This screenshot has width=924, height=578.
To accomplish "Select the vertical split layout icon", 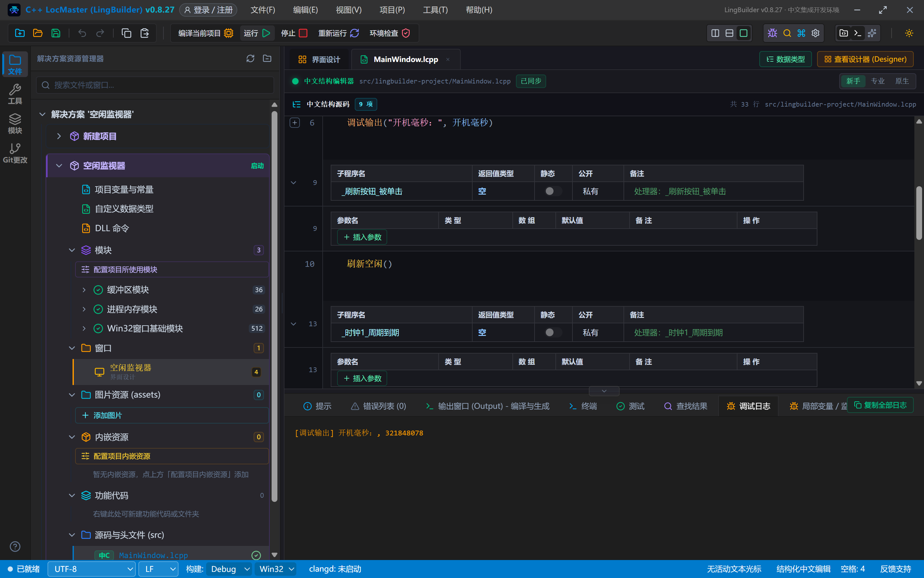I will tap(715, 33).
